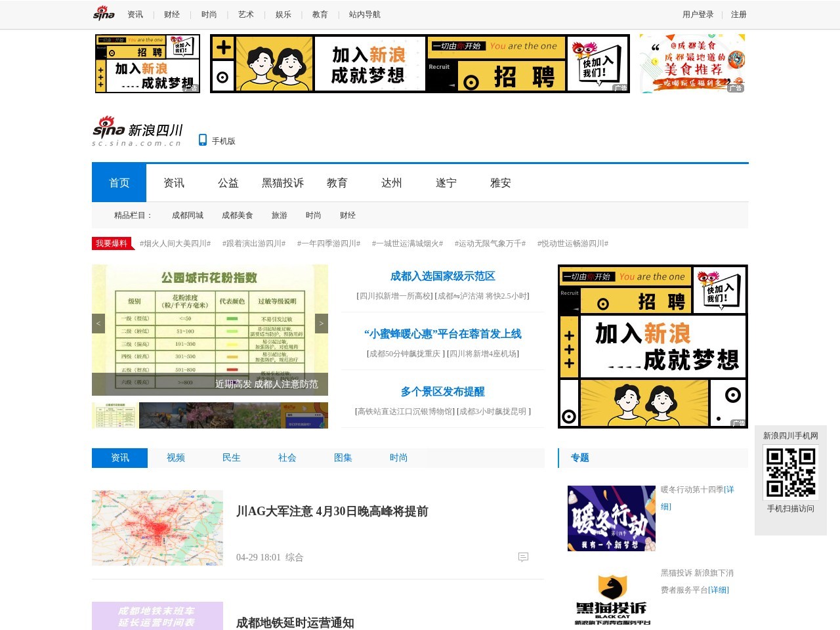Click the Sina Sichuan logo
Image resolution: width=840 pixels, height=630 pixels.
(x=137, y=131)
